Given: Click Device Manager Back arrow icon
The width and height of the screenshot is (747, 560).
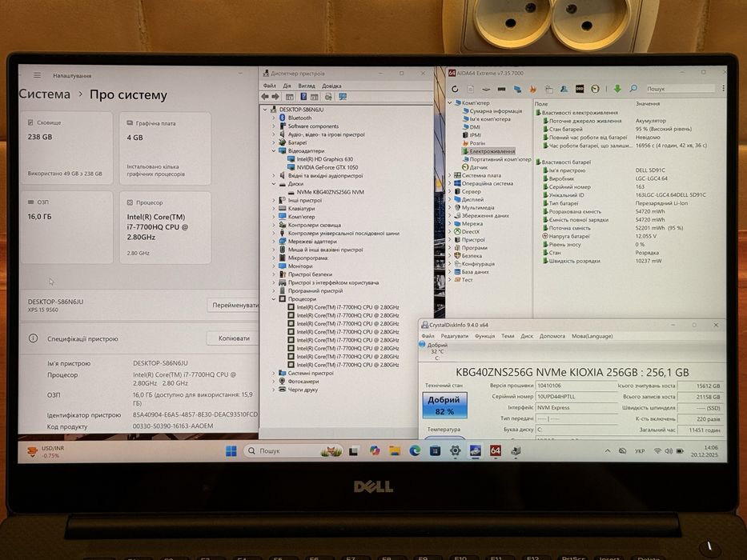Looking at the screenshot, I should 265,97.
